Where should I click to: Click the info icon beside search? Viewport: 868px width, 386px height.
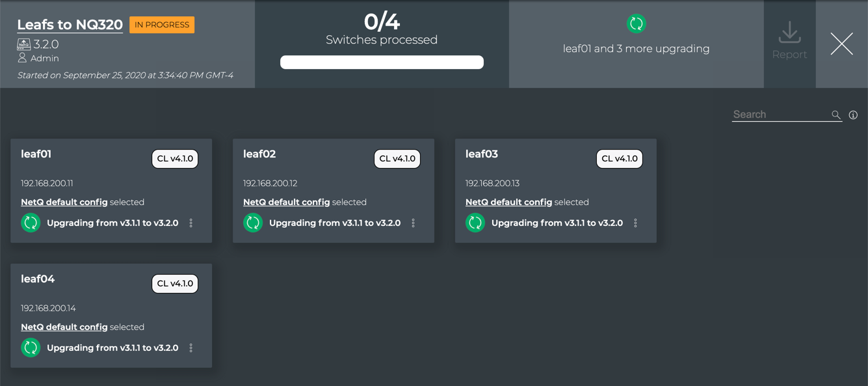point(853,115)
